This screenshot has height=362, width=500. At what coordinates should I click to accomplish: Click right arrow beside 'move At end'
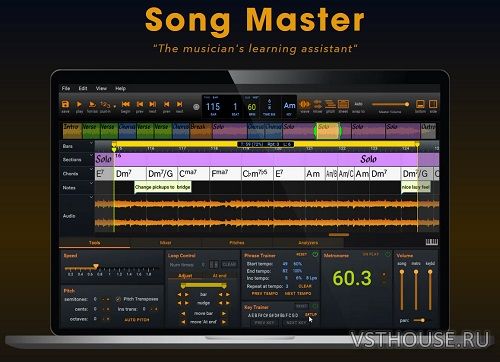point(224,322)
